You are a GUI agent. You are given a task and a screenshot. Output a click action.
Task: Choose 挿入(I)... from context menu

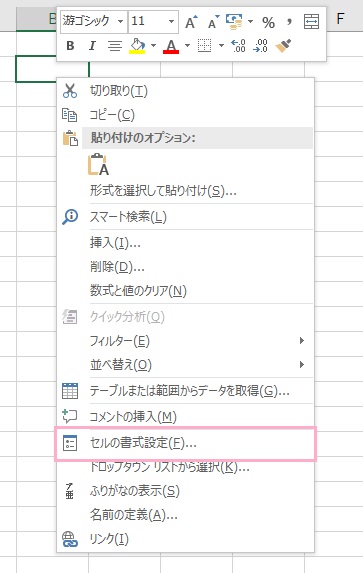pos(186,243)
